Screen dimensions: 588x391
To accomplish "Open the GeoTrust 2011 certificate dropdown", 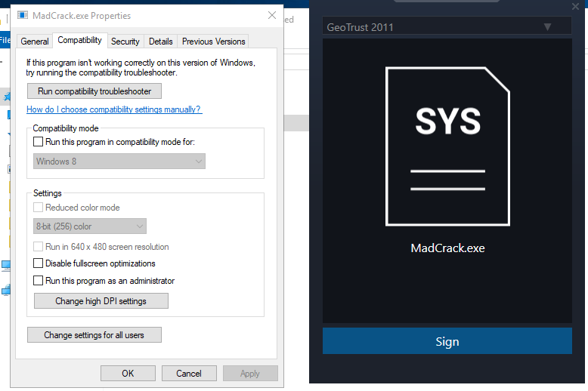I will coord(447,27).
